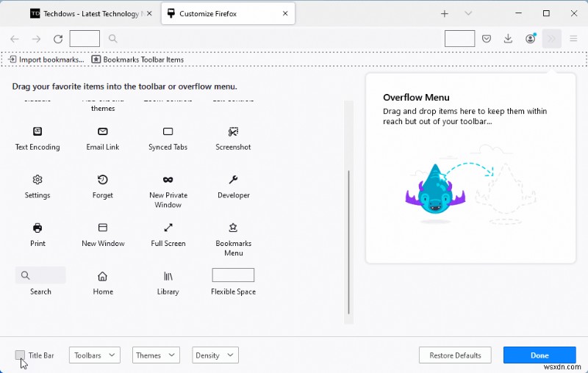The height and width of the screenshot is (373, 588).
Task: Pick the Email Link icon
Action: tap(103, 131)
